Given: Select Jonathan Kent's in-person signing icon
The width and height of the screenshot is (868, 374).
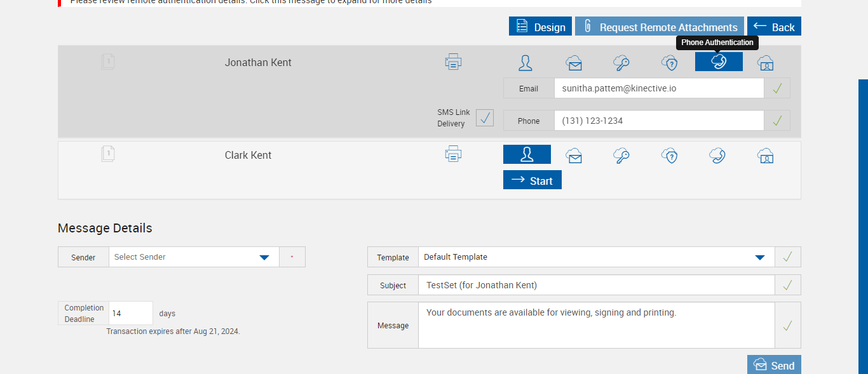Looking at the screenshot, I should pos(526,62).
